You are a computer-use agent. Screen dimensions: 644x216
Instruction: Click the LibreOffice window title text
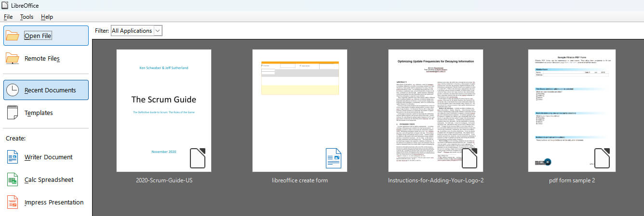(x=26, y=5)
